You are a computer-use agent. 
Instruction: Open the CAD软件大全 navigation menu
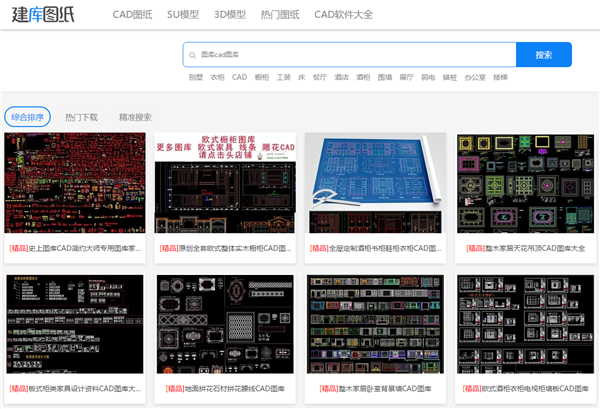pos(343,15)
